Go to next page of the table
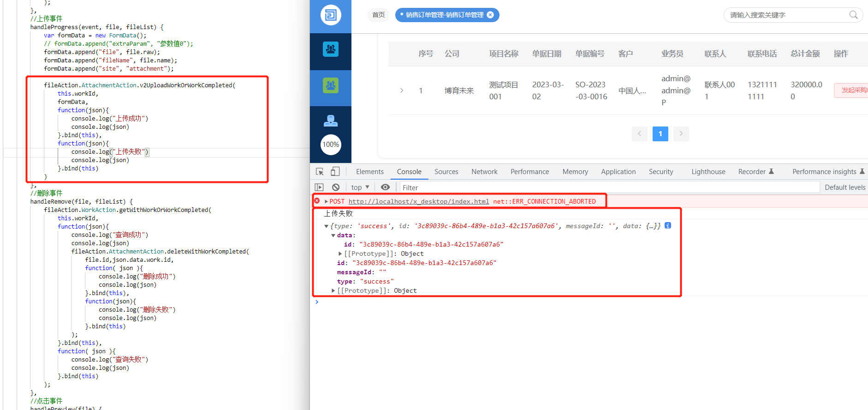 [x=681, y=134]
